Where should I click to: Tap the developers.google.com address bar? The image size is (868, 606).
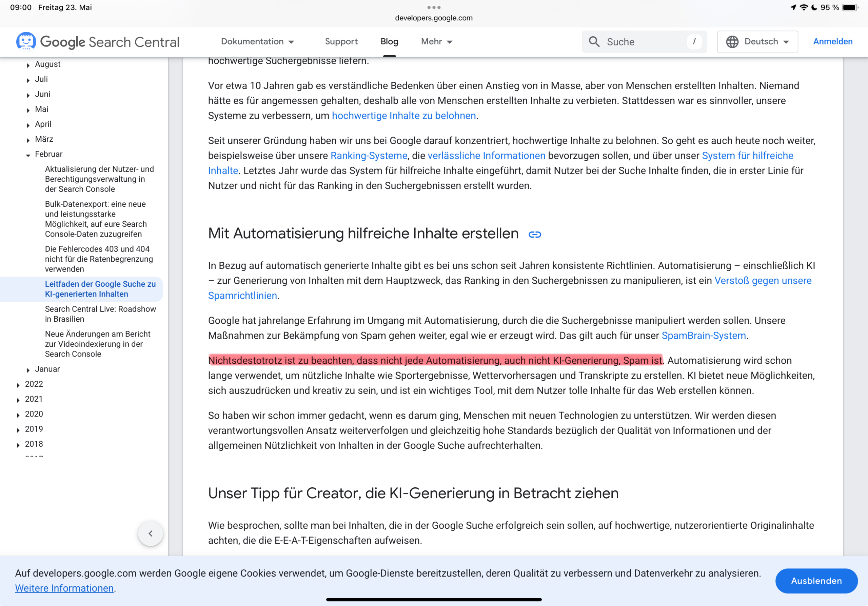point(434,18)
